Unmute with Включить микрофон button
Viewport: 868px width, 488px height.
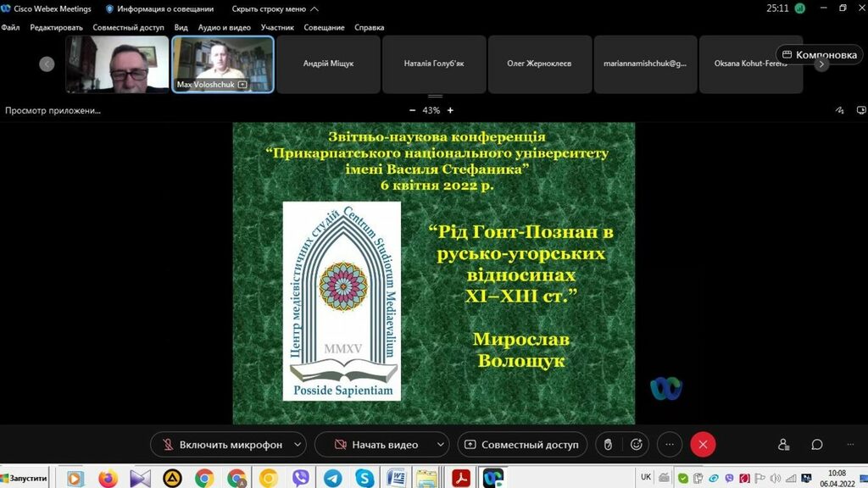[220, 445]
